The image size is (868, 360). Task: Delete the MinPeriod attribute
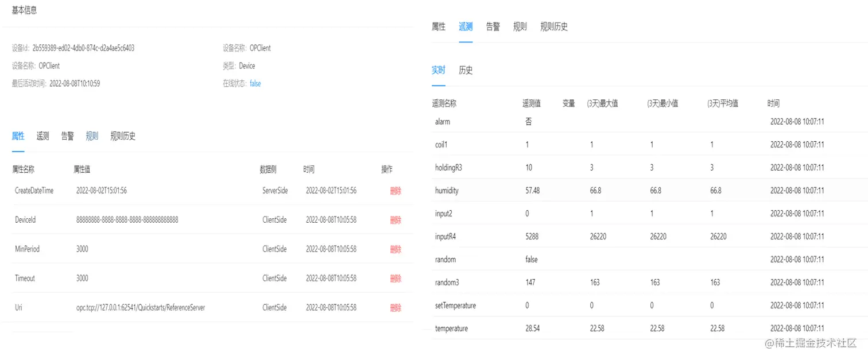point(396,249)
